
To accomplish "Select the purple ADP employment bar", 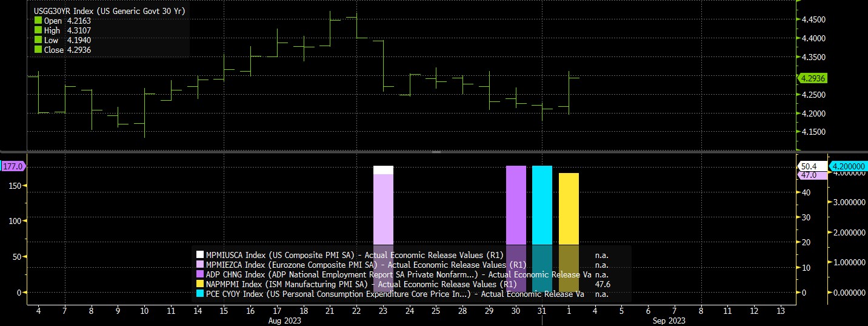I will tap(516, 229).
